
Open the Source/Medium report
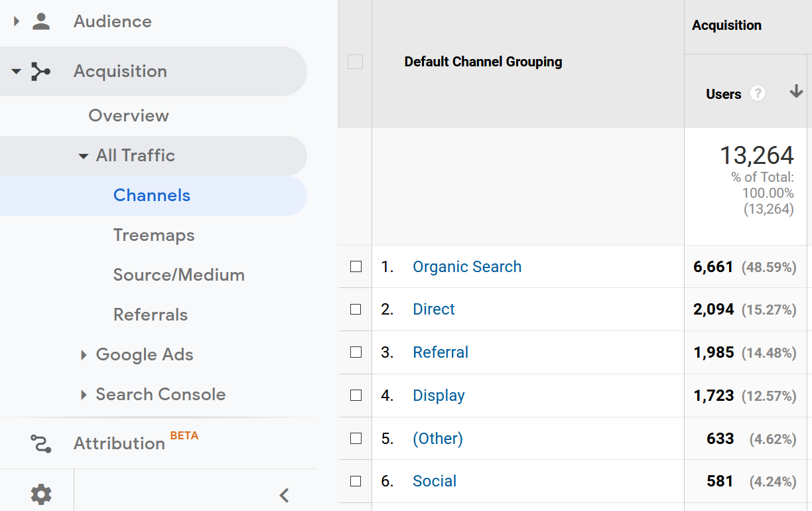179,275
